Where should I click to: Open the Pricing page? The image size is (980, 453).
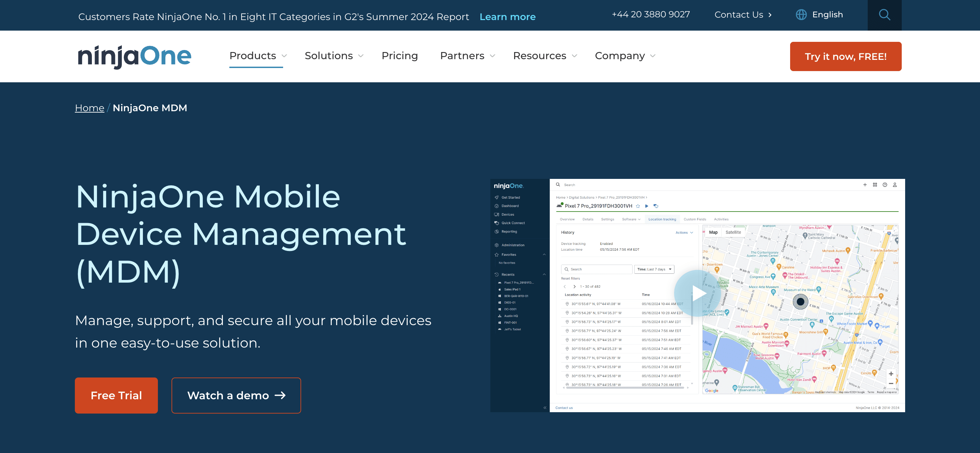(x=399, y=55)
